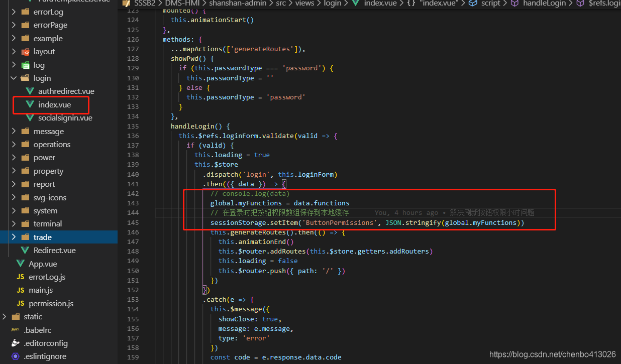Select .editorconfig file
This screenshot has width=621, height=364.
46,343
